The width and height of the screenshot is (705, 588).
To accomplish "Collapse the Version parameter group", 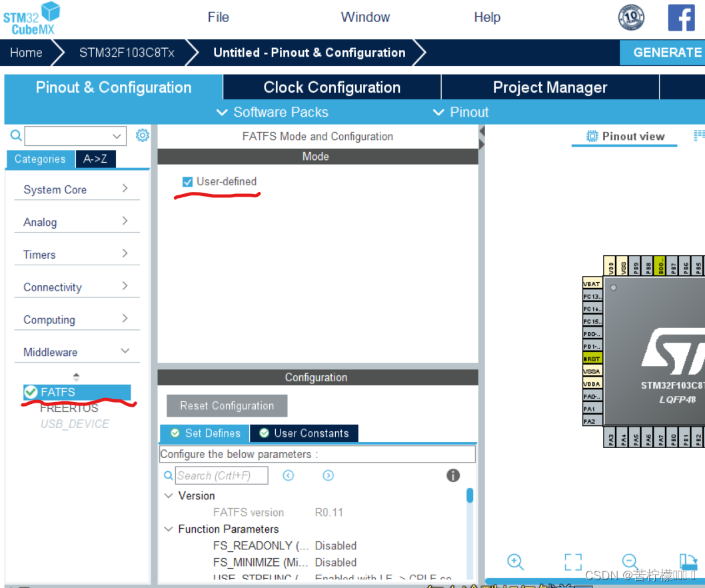I will pyautogui.click(x=169, y=496).
